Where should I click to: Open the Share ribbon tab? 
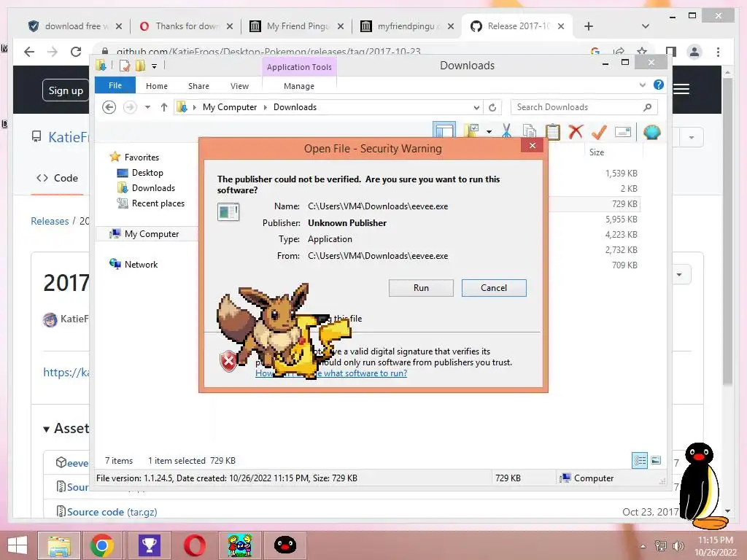(198, 86)
